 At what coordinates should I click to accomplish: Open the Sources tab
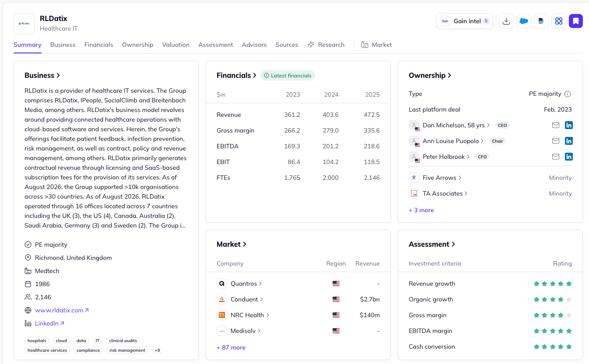tap(287, 45)
